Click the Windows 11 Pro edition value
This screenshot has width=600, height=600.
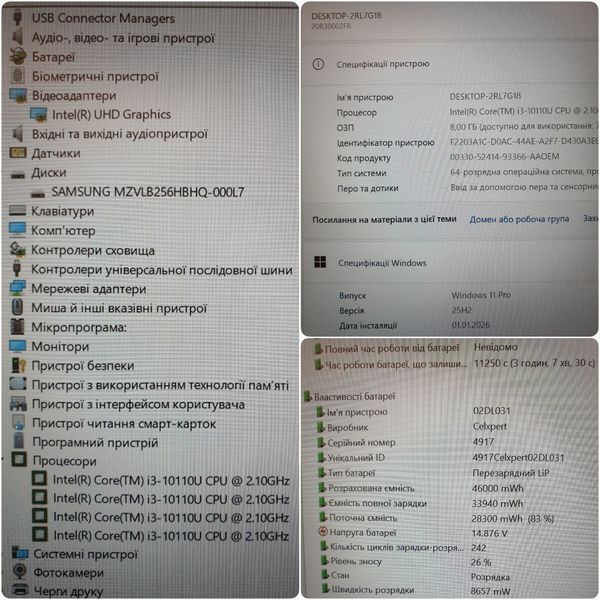[481, 295]
